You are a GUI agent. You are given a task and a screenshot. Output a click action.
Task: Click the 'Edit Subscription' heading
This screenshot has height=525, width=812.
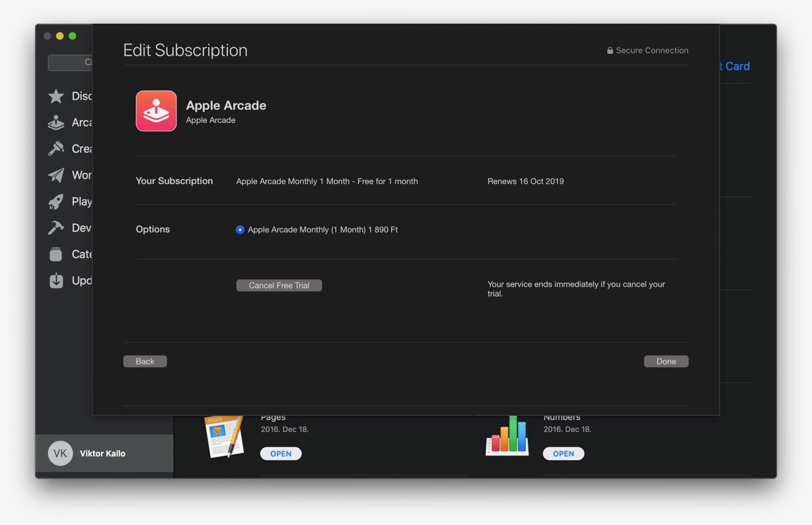click(x=185, y=50)
